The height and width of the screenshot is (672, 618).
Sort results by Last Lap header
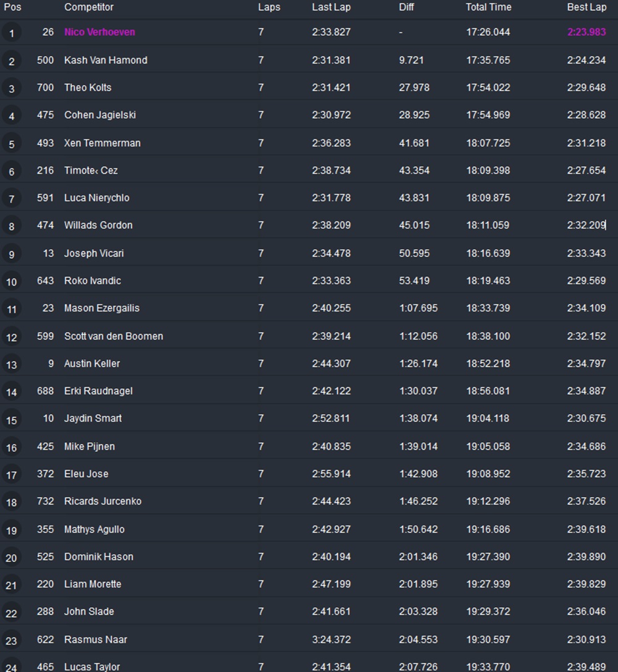click(331, 7)
